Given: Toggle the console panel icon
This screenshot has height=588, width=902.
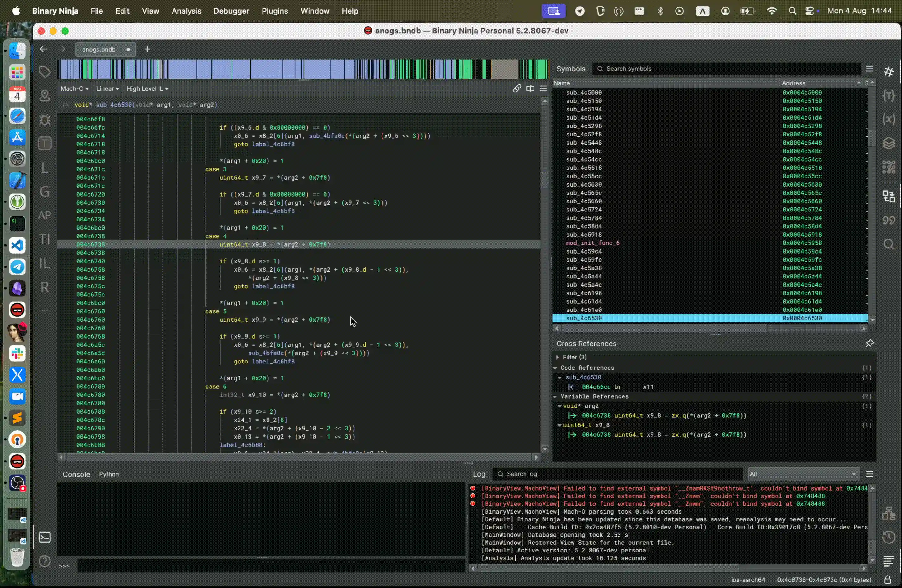Looking at the screenshot, I should click(x=45, y=537).
